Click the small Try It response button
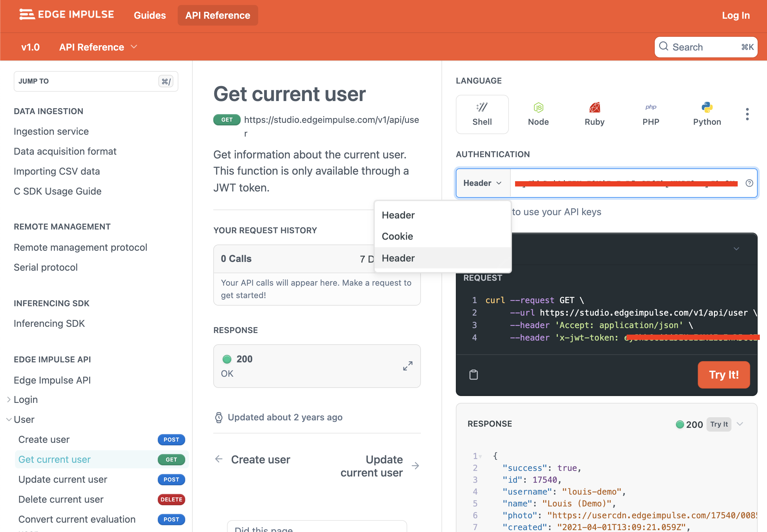The image size is (767, 532). point(719,424)
